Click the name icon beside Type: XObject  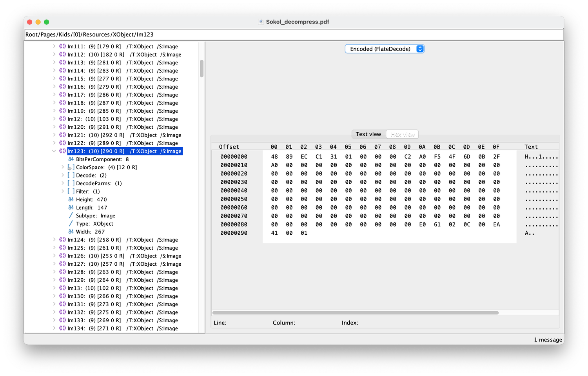(71, 223)
